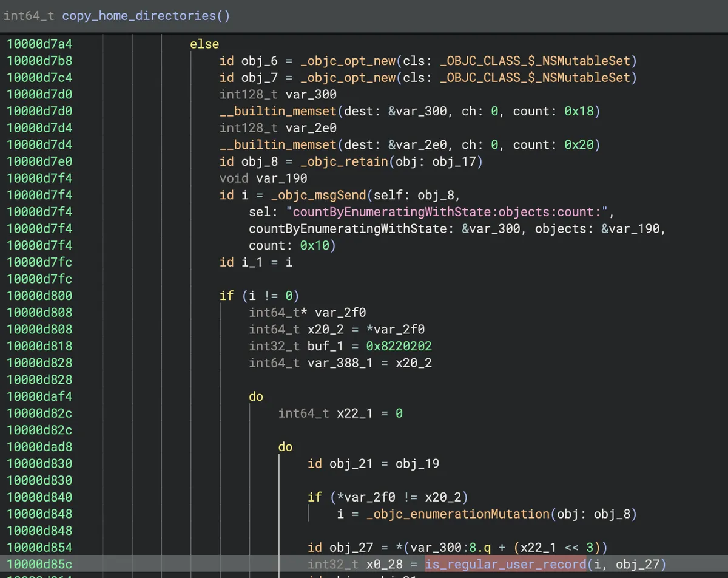Viewport: 728px width, 578px height.
Task: Select variable x22_1 initialization line
Action: tap(340, 413)
